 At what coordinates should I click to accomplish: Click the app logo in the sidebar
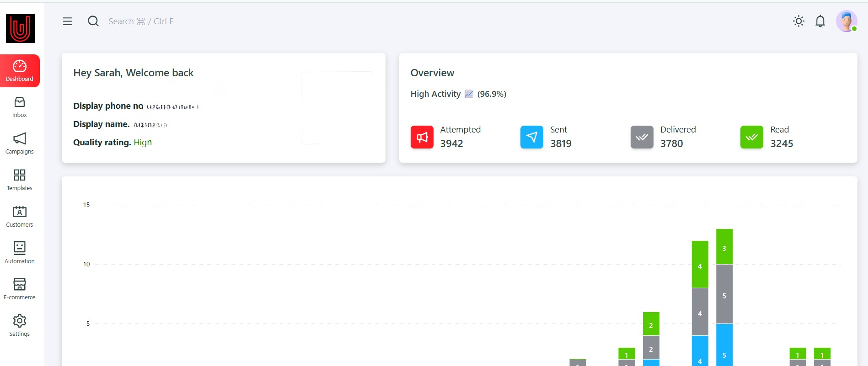[20, 28]
